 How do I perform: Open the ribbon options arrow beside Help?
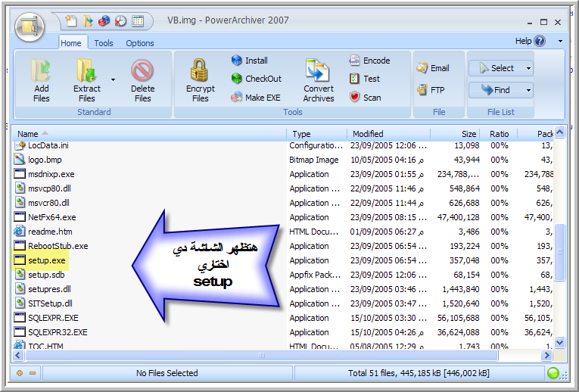point(560,41)
